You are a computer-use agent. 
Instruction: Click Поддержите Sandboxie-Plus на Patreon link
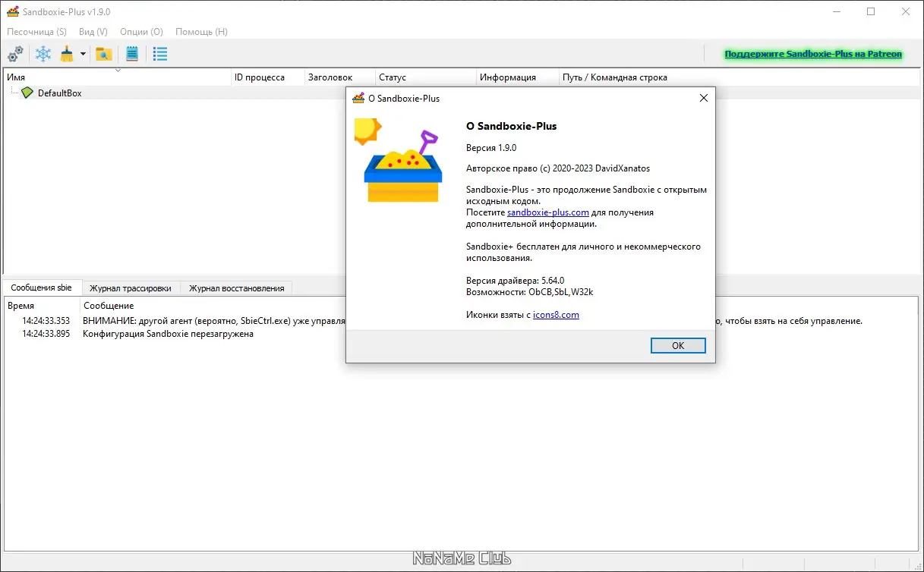(813, 54)
